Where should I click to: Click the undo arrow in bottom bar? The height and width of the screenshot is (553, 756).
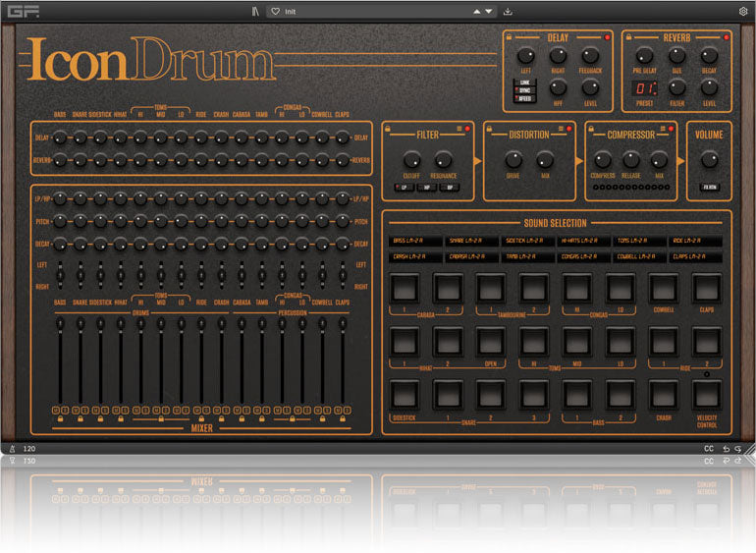[x=727, y=449]
